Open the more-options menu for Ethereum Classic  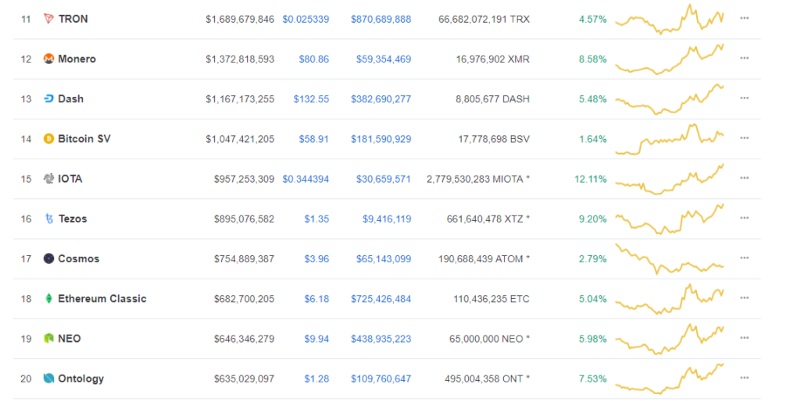click(x=744, y=298)
